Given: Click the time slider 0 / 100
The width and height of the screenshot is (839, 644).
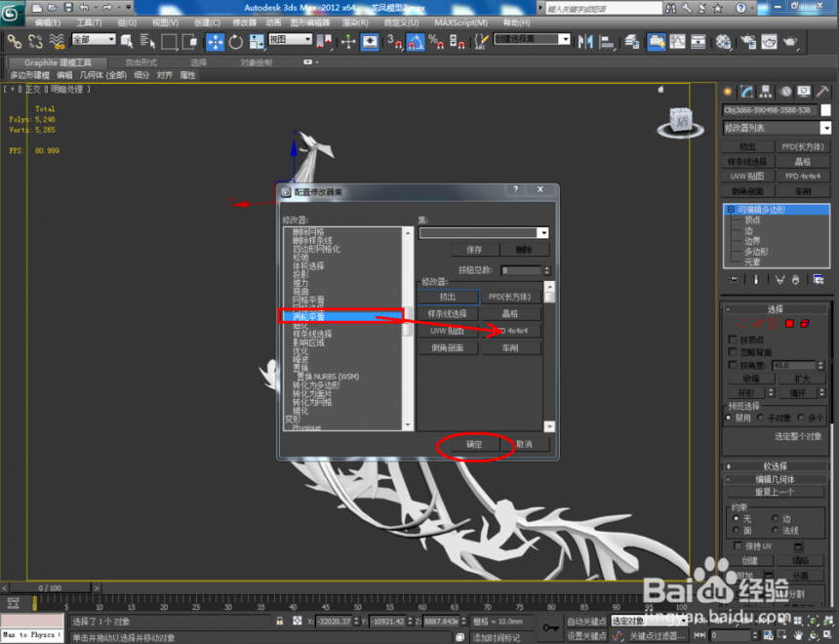Looking at the screenshot, I should pos(50,587).
